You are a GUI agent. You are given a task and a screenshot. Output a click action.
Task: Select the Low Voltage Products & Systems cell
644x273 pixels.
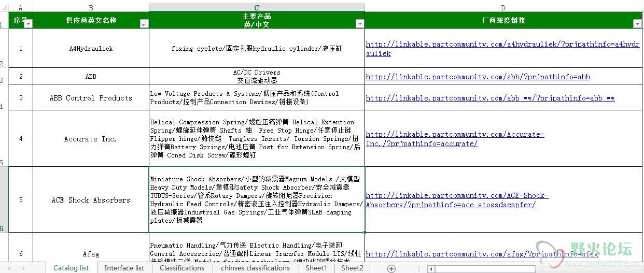(257, 98)
